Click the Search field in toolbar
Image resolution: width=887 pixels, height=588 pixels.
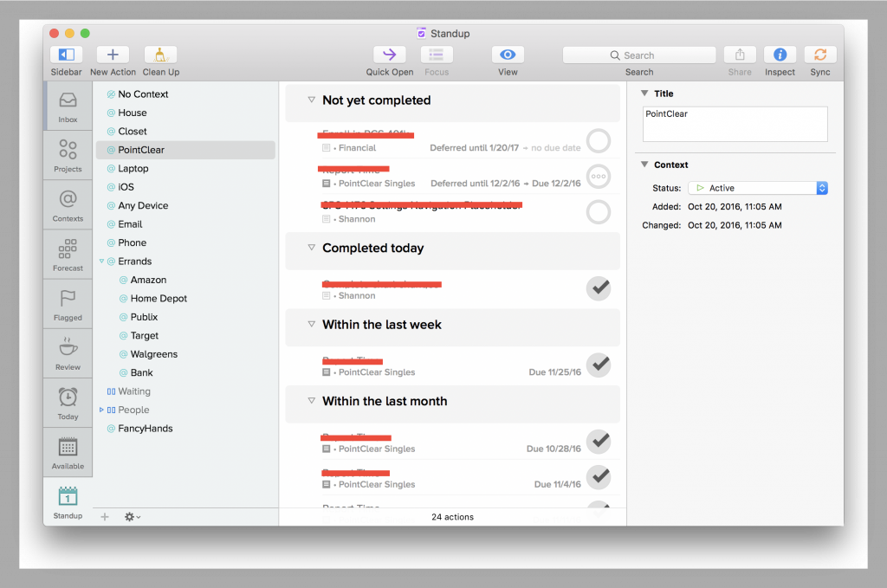click(x=639, y=55)
